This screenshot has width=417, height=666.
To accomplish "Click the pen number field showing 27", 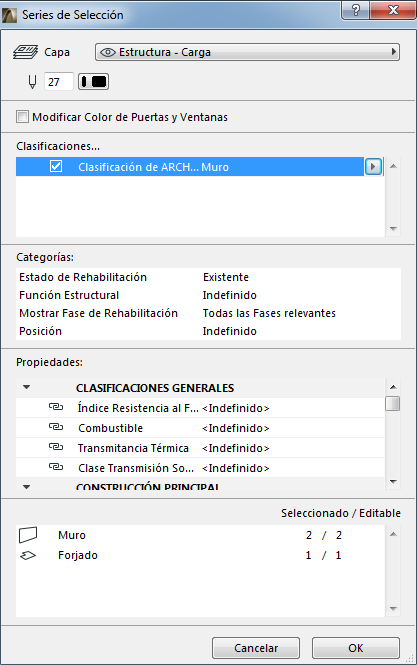I will tap(59, 82).
